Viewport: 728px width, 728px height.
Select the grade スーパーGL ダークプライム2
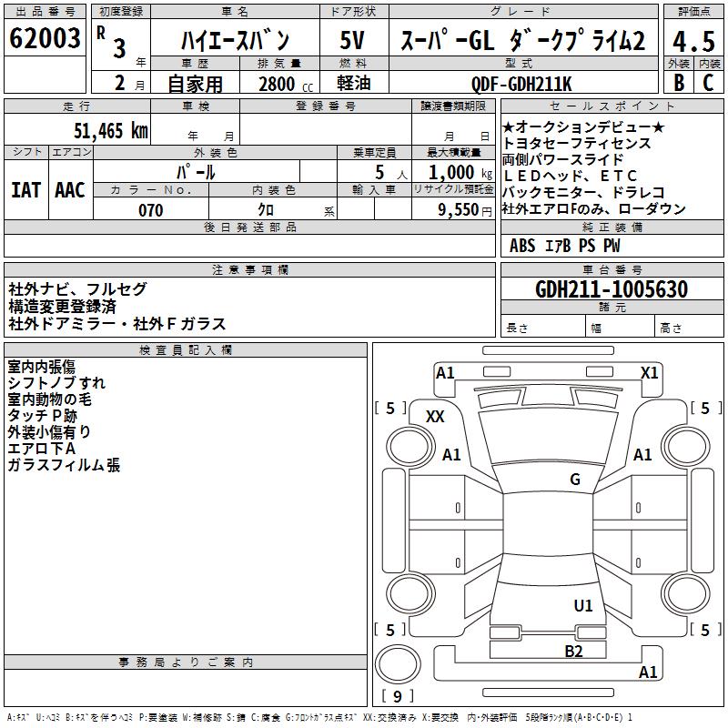pyautogui.click(x=523, y=40)
